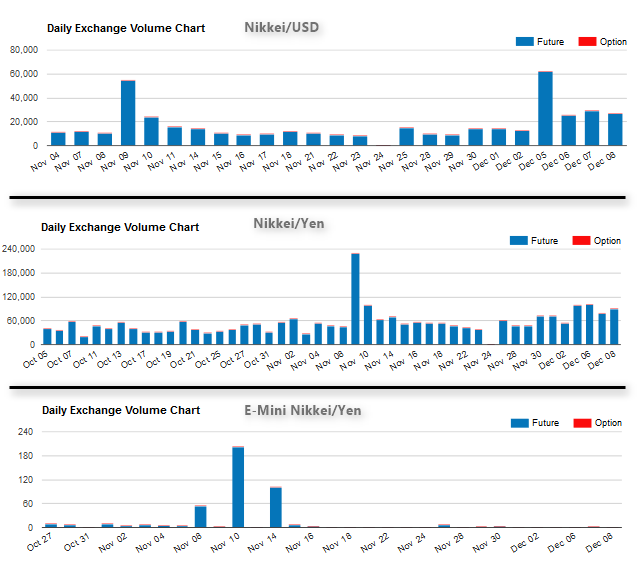638x569 pixels.
Task: Select the tallest bar in E-Mini Nikkei/Yen chart
Action: point(238,487)
